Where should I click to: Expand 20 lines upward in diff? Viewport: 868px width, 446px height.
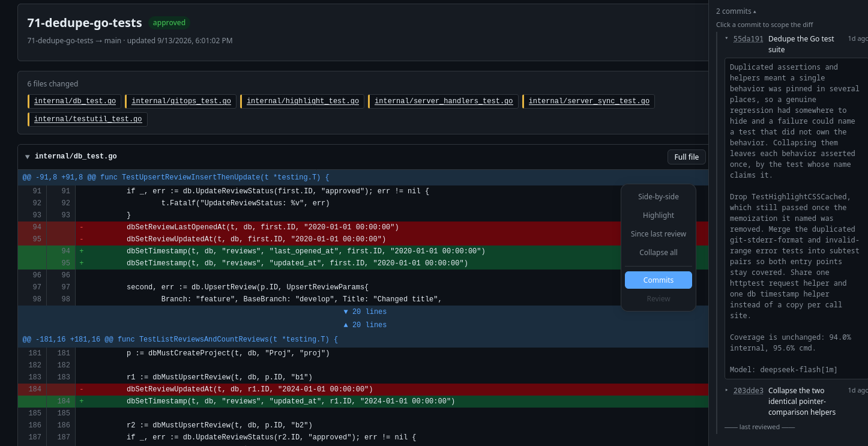point(364,325)
